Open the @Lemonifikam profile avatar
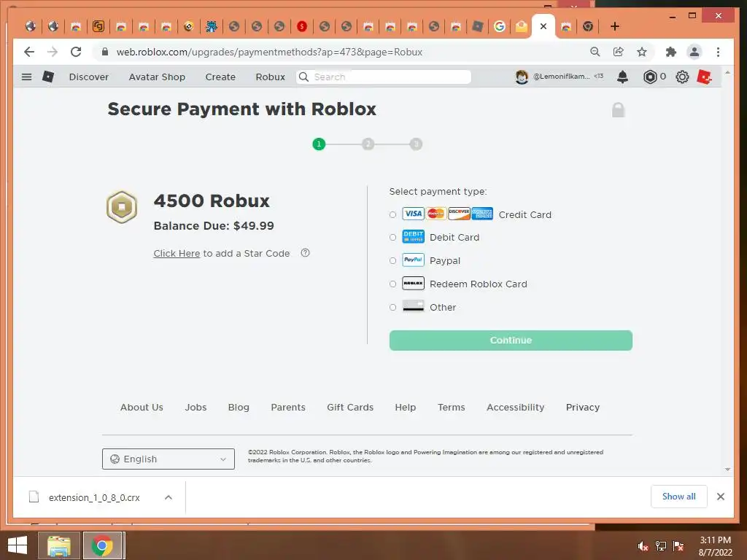 [x=522, y=77]
